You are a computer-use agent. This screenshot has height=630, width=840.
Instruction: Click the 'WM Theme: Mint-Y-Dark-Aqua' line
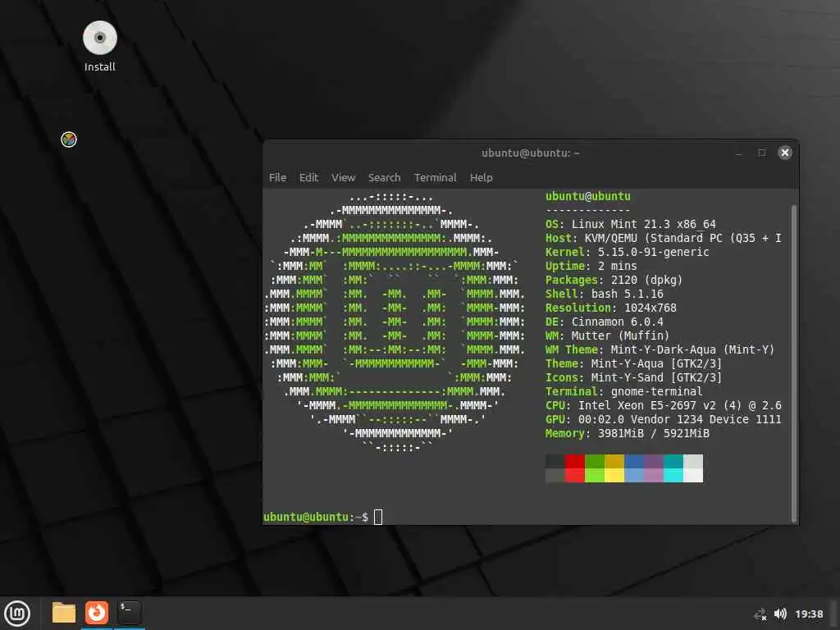[x=660, y=349]
